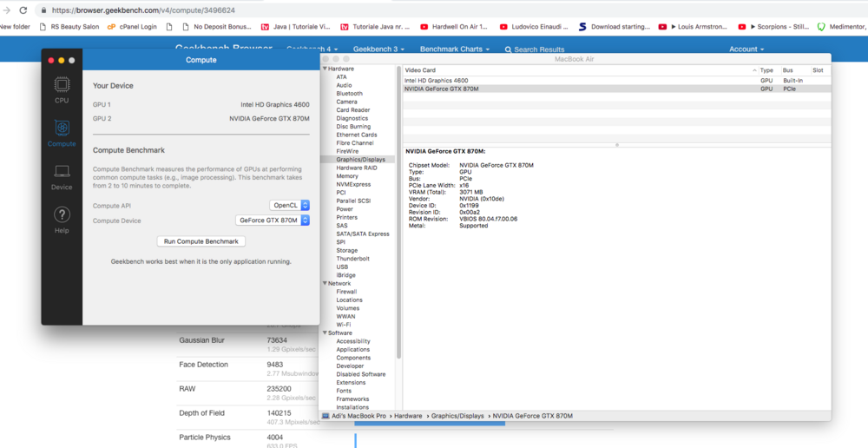Select the Compute sidebar icon
Image resolution: width=868 pixels, height=448 pixels.
point(62,132)
